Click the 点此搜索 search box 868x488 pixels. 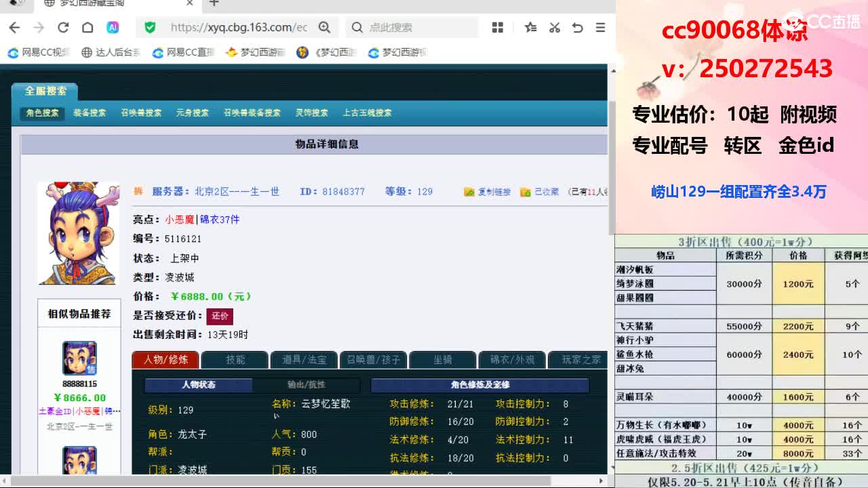click(412, 28)
